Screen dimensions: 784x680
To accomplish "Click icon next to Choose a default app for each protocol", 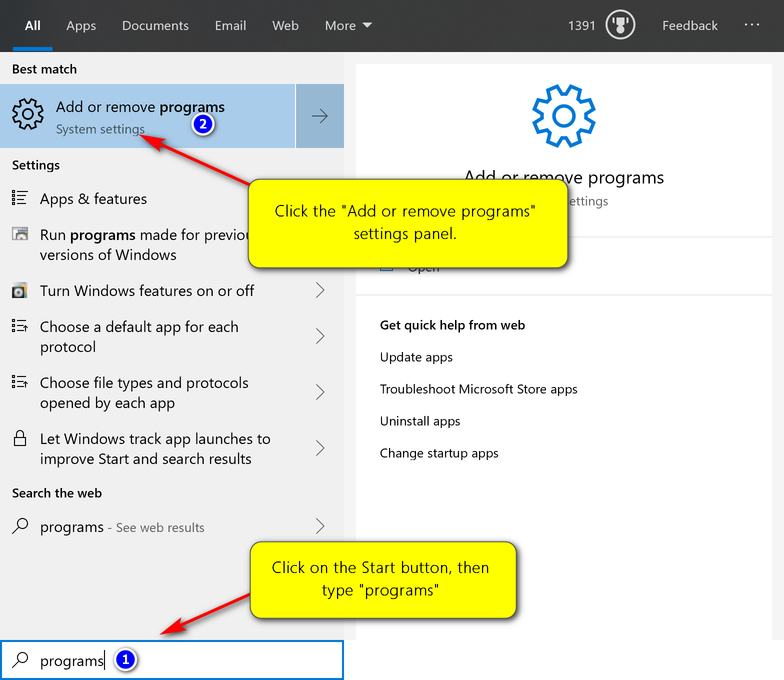I will (x=19, y=325).
